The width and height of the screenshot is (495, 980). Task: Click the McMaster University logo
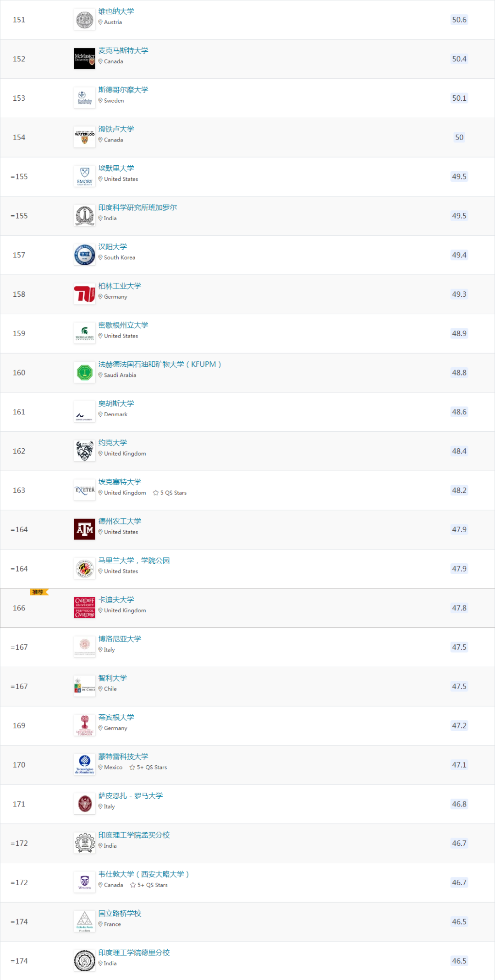(84, 59)
